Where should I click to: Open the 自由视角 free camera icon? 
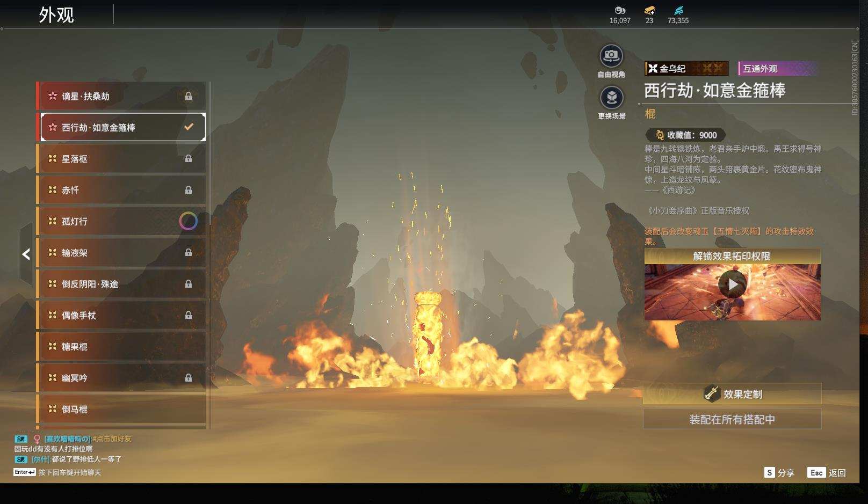click(x=611, y=56)
